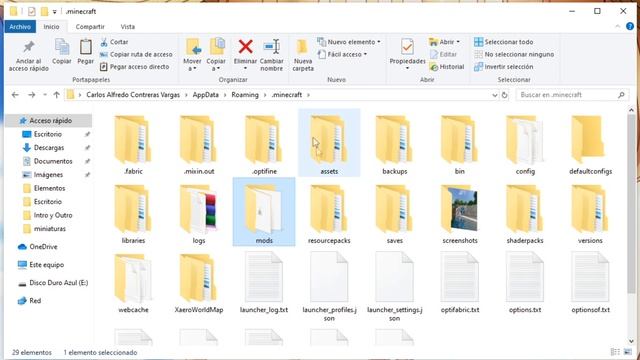Select OneDrive in navigation pane
The image size is (640, 360).
tap(43, 247)
